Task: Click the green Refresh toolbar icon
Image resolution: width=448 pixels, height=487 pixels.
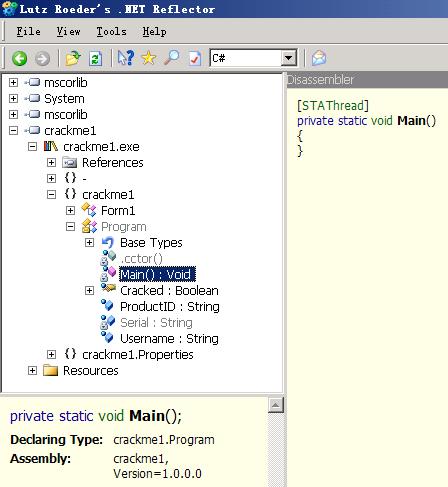Action: point(95,59)
